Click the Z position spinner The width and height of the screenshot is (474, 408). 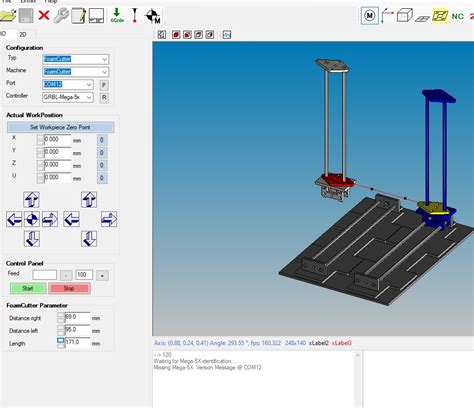pos(40,165)
